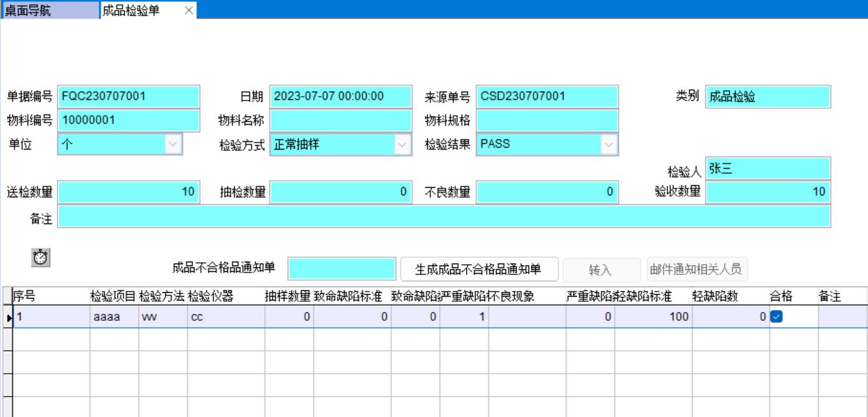
Task: Expand the 检验方式 dropdown
Action: click(402, 145)
